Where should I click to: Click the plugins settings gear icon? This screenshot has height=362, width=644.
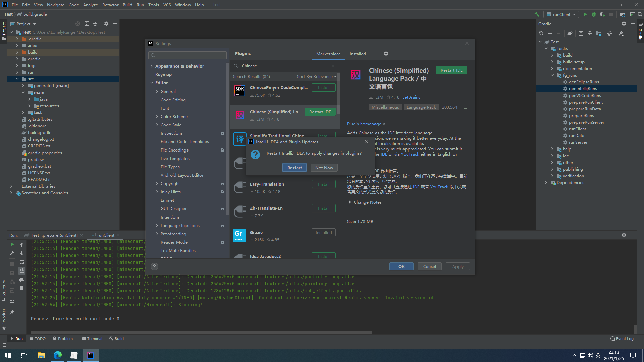pyautogui.click(x=386, y=54)
